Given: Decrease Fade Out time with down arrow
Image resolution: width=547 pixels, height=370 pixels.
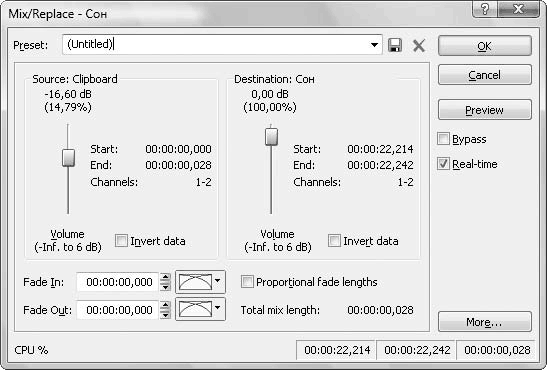Looking at the screenshot, I should [165, 314].
